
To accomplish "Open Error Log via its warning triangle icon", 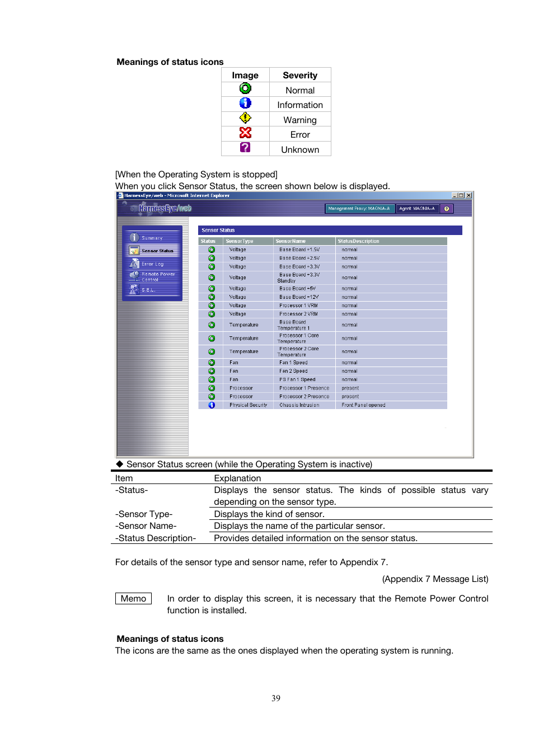I will (134, 264).
